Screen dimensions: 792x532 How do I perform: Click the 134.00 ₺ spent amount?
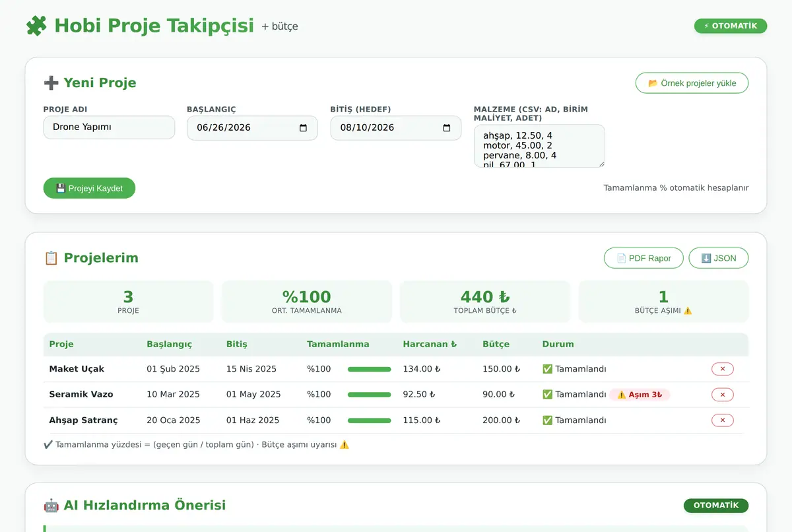tap(422, 369)
